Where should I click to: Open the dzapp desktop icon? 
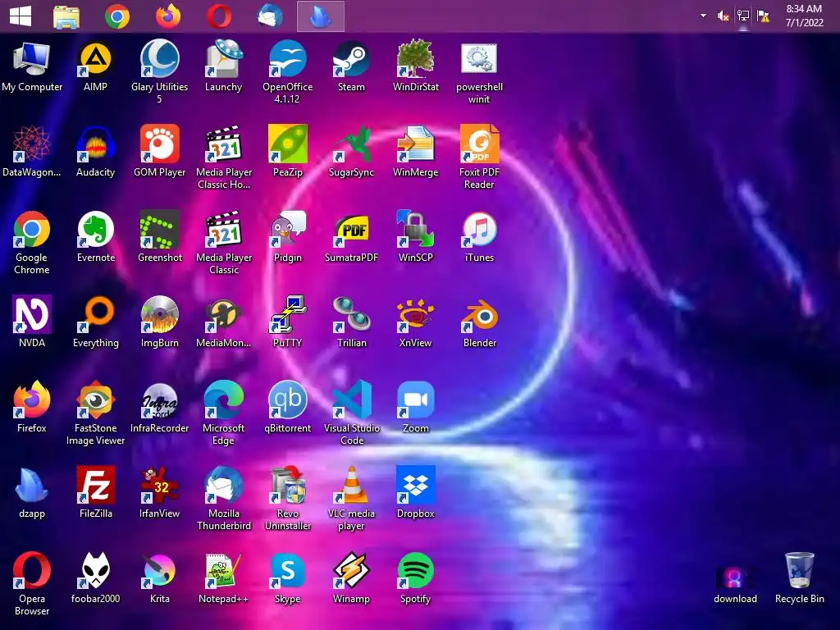(32, 486)
